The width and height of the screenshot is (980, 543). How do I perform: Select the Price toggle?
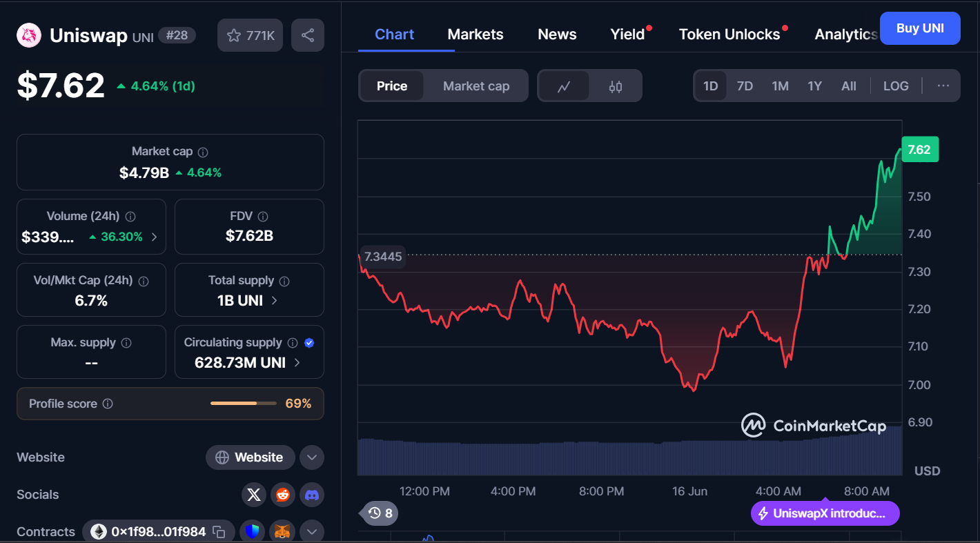pos(392,86)
